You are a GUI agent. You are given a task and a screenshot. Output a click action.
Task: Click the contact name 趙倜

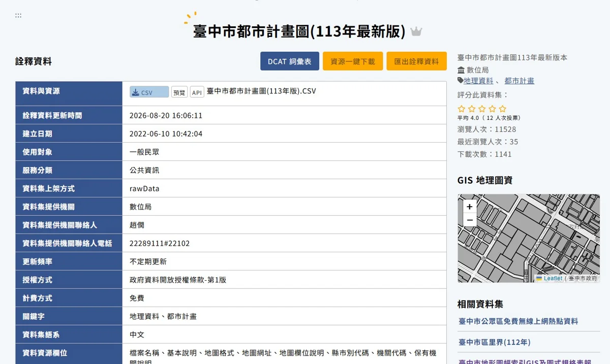point(137,225)
